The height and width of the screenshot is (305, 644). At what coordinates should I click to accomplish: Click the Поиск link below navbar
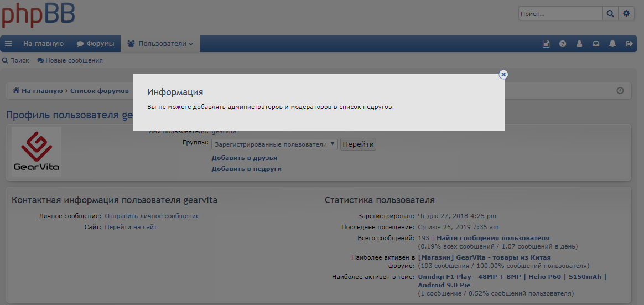coord(15,60)
